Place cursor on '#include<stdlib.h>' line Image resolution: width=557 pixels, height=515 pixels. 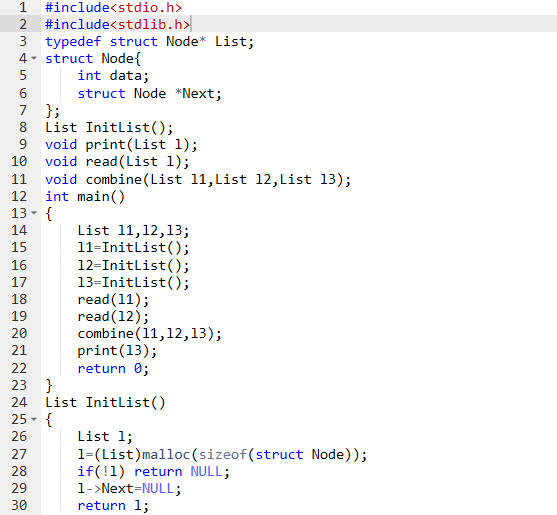[118, 25]
